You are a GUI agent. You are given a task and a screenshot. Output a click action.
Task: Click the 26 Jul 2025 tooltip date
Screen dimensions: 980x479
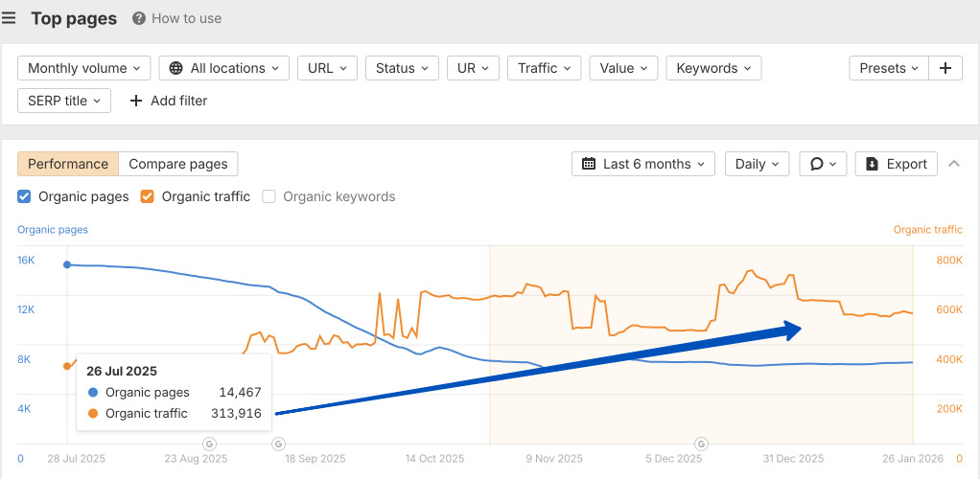pos(122,371)
